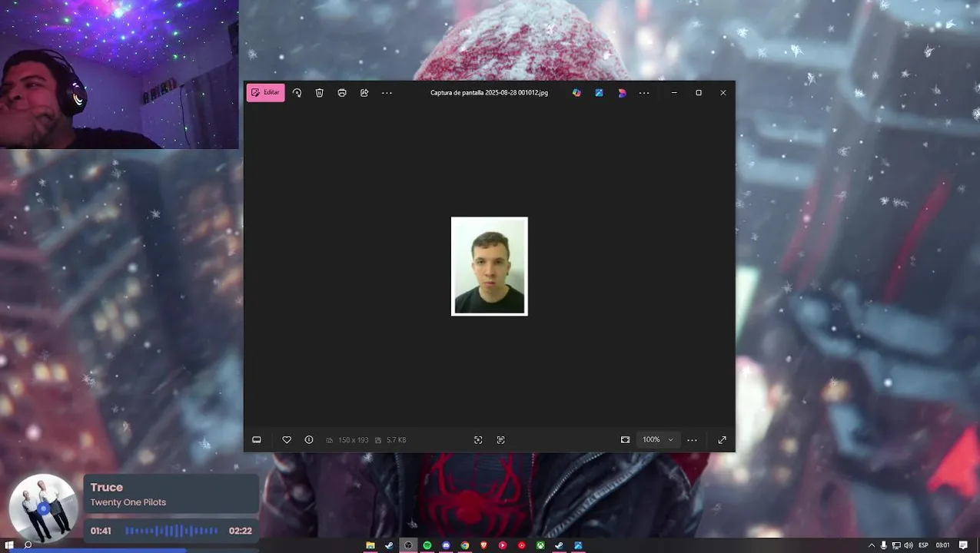The width and height of the screenshot is (980, 553).
Task: Click the file name Captura de pantalla 2025-08-28 001012.jpg
Action: pos(489,92)
